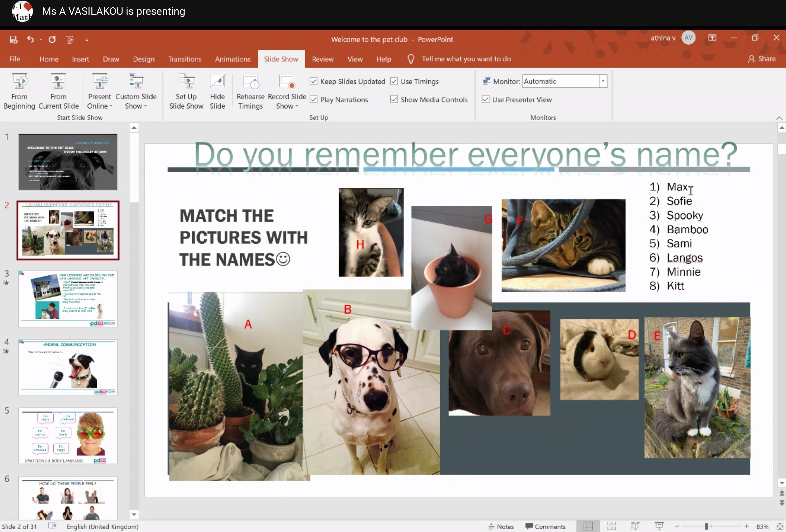This screenshot has width=786, height=532.
Task: Click the Redo/Repeat icon
Action: coord(52,40)
